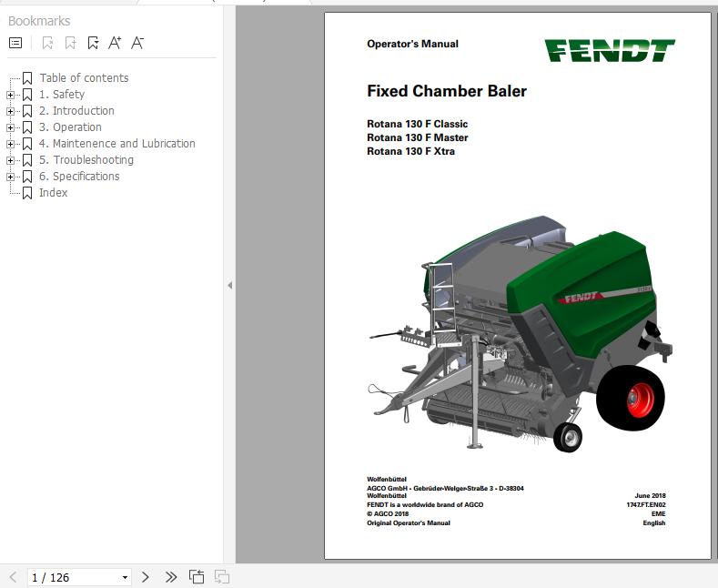Select 4. Maintenence and Lubrication bookmark

pos(117,143)
